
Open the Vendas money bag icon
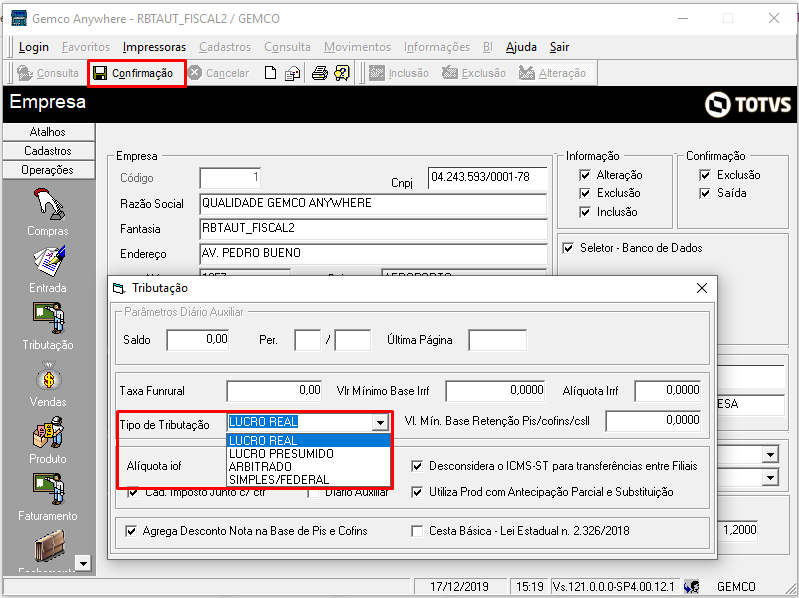48,376
